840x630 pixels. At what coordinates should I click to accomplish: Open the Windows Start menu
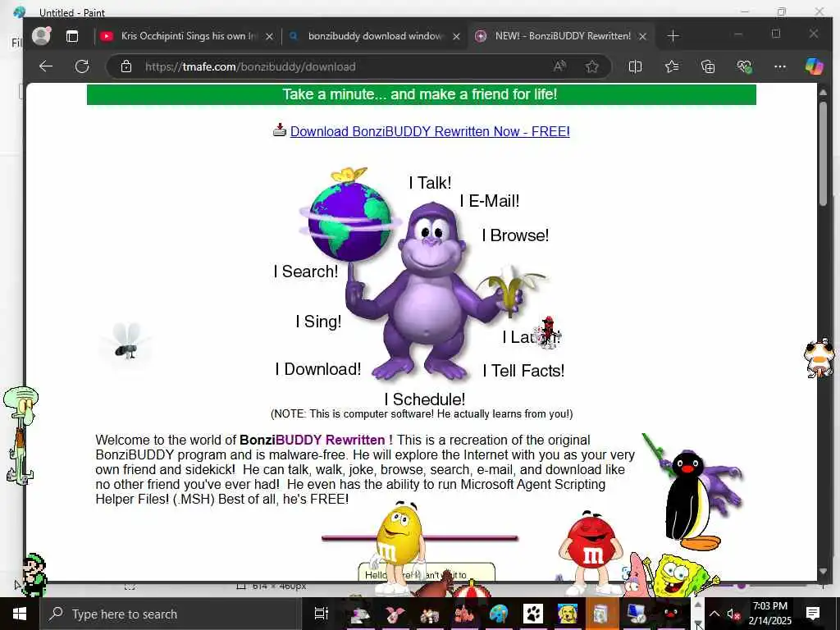pyautogui.click(x=20, y=614)
